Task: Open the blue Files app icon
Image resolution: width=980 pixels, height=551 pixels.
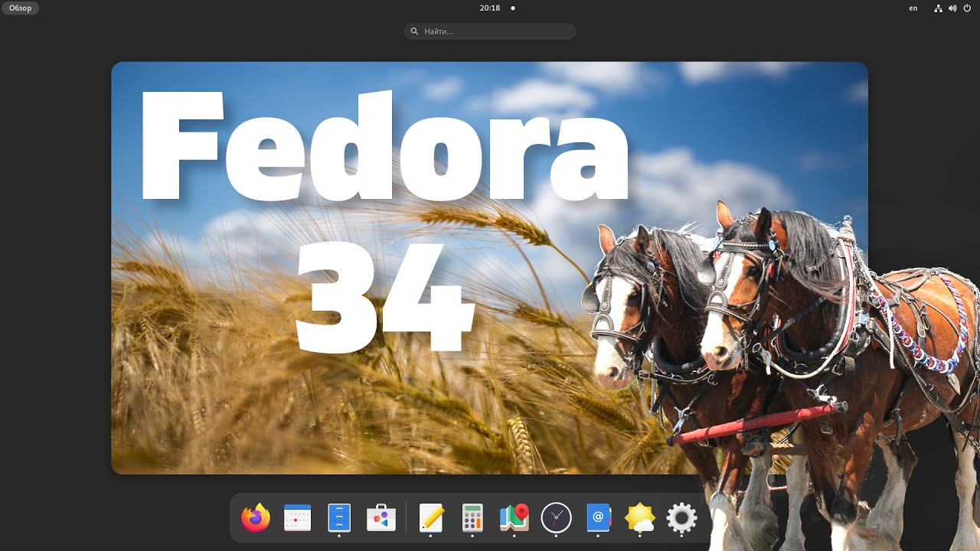Action: tap(339, 518)
